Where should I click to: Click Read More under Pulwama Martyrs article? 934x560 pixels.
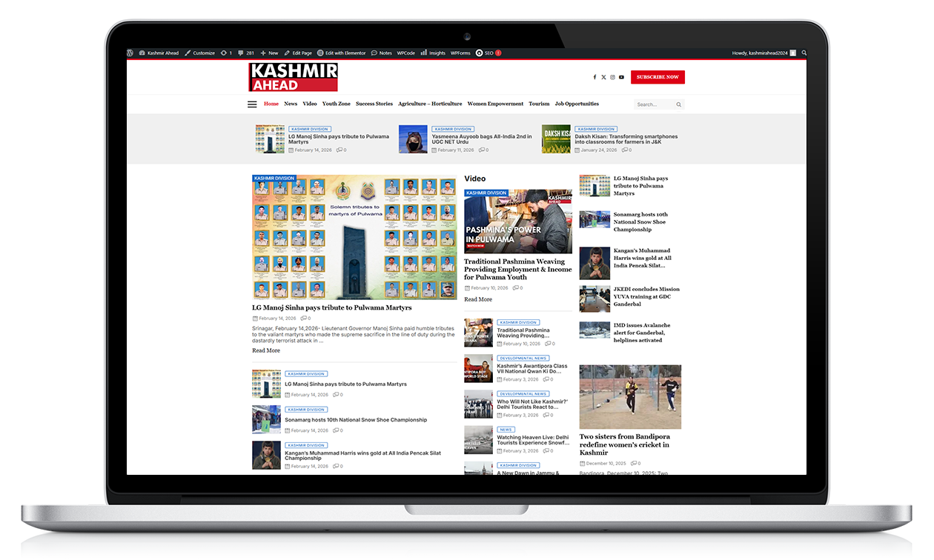coord(266,350)
